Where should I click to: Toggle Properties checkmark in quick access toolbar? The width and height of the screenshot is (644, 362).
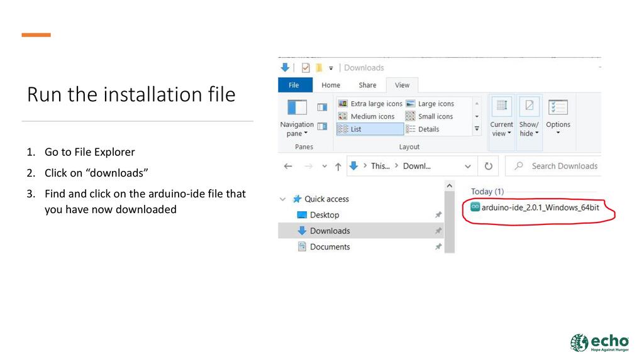(x=306, y=68)
